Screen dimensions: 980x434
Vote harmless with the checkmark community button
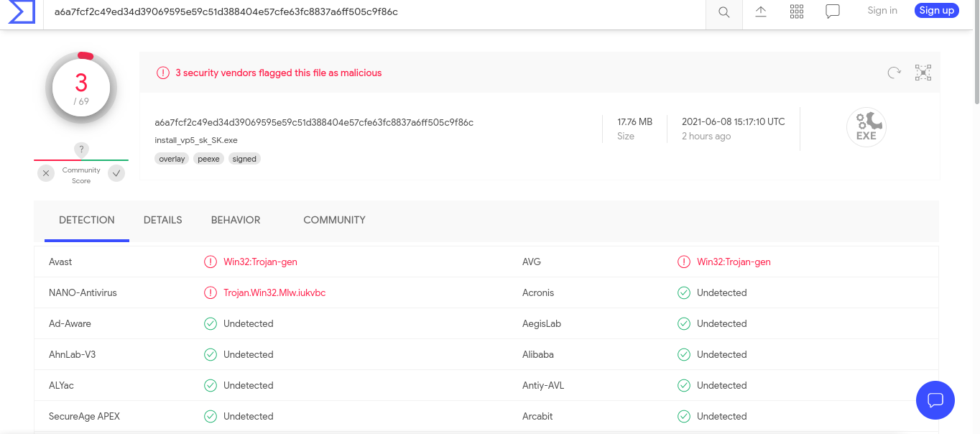(x=116, y=173)
